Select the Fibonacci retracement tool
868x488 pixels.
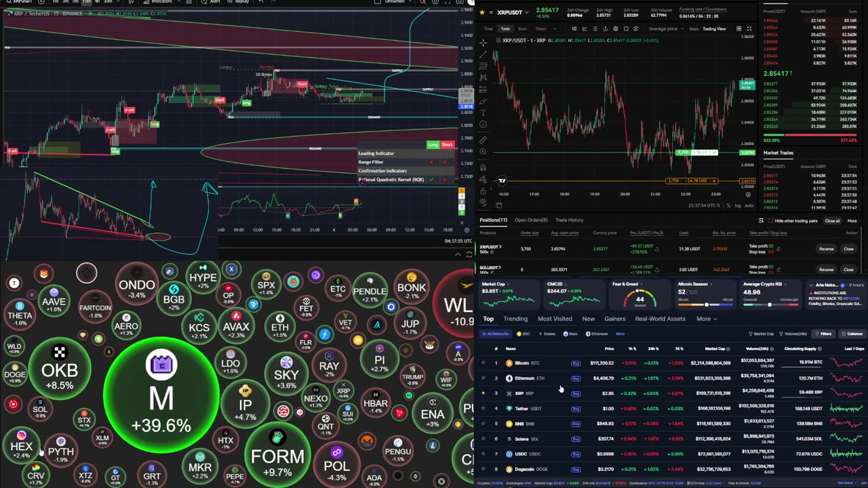pos(483,66)
